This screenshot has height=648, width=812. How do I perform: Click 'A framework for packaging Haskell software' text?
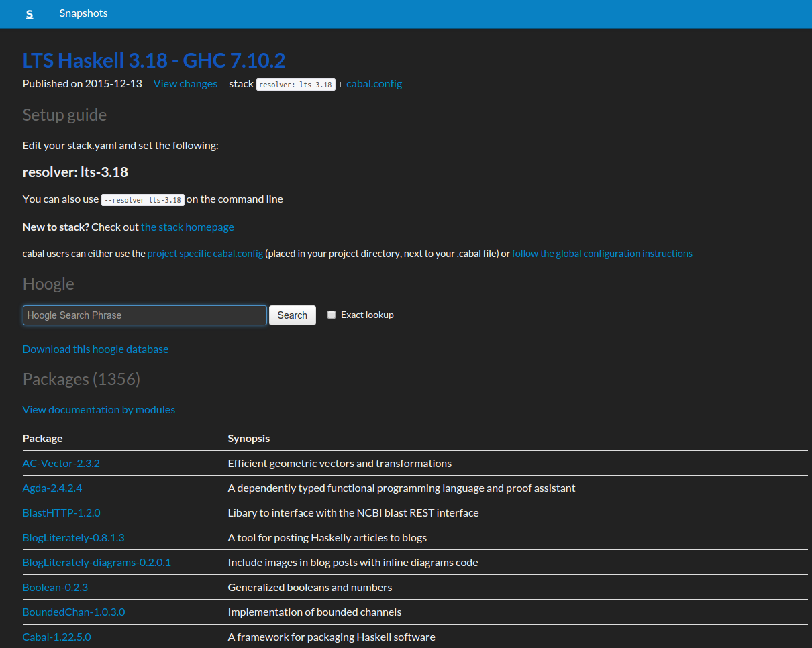click(x=332, y=637)
